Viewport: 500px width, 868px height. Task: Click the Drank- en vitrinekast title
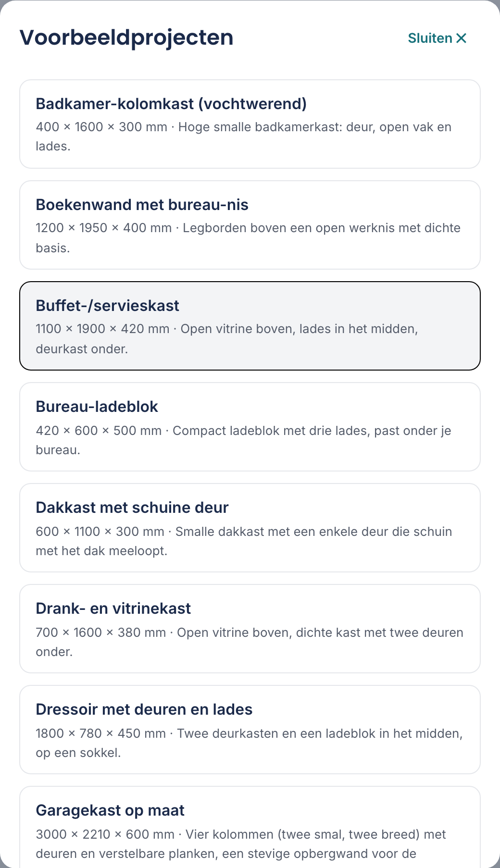(x=113, y=608)
